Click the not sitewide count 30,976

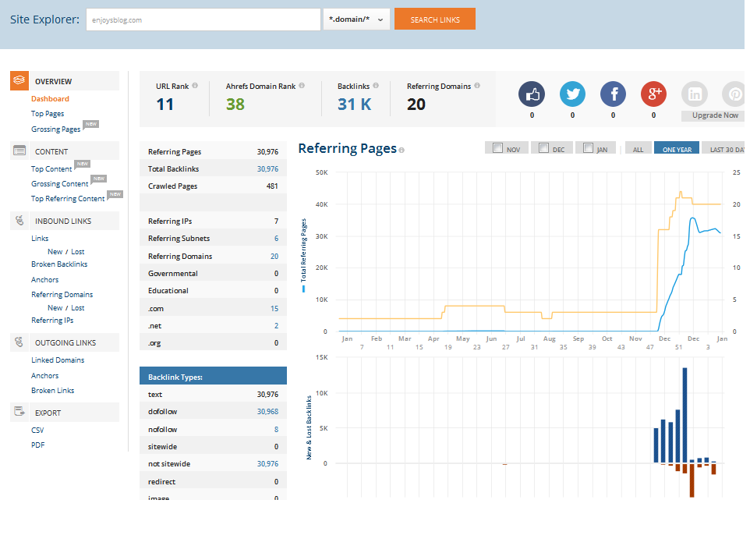point(267,464)
